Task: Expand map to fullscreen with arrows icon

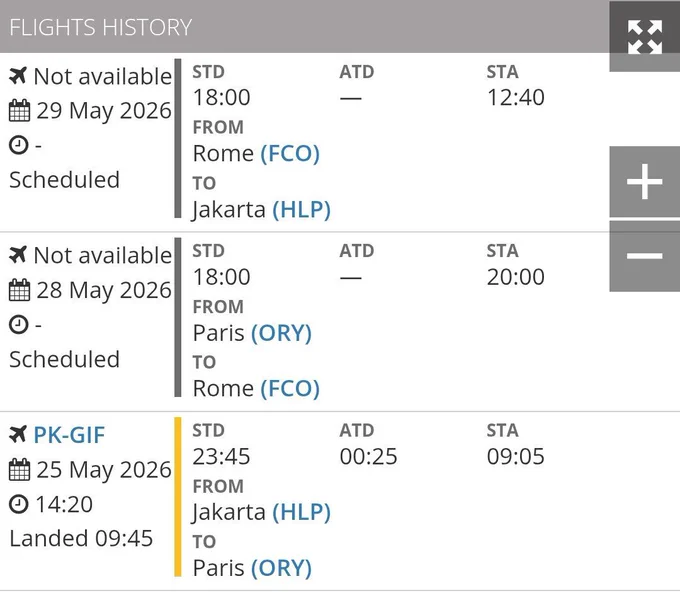Action: (644, 37)
